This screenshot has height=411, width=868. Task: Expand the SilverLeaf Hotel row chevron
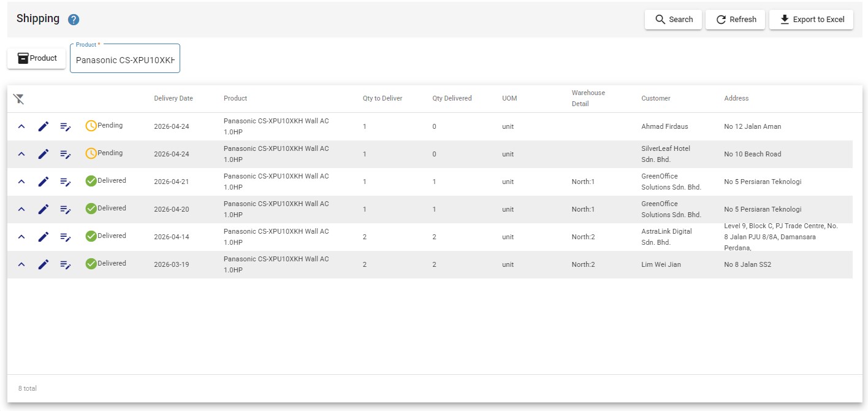[21, 155]
